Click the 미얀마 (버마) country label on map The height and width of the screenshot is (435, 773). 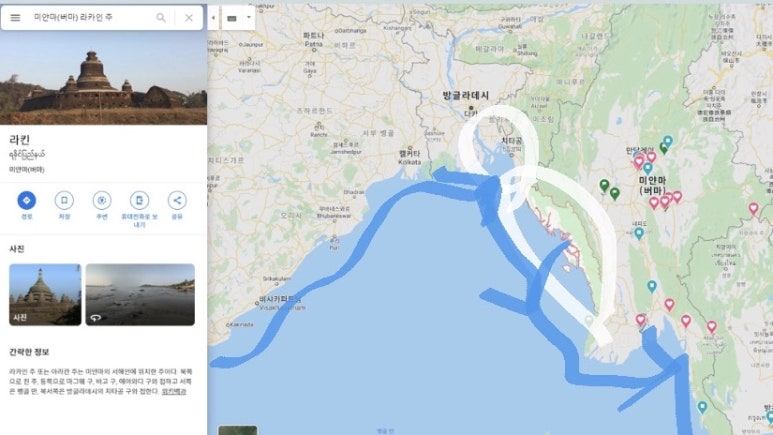652,185
